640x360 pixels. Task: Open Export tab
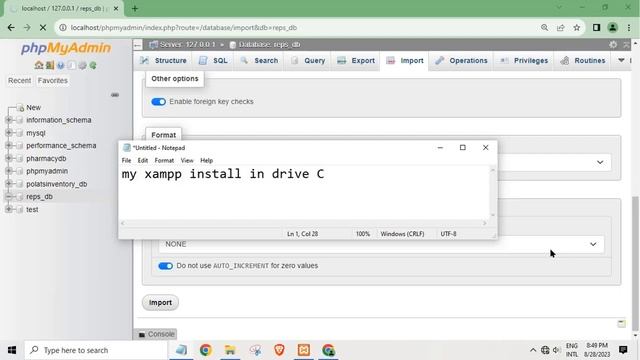tap(356, 60)
